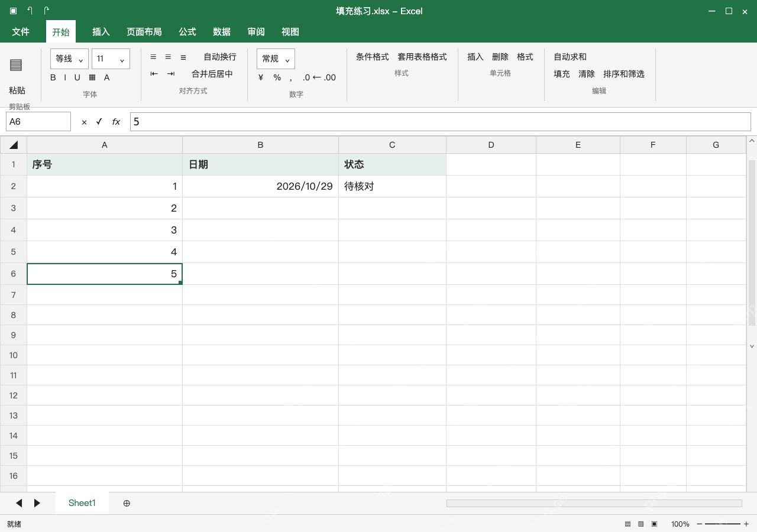Image resolution: width=757 pixels, height=532 pixels.
Task: Switch to the 插入 ribbon tab
Action: (101, 32)
